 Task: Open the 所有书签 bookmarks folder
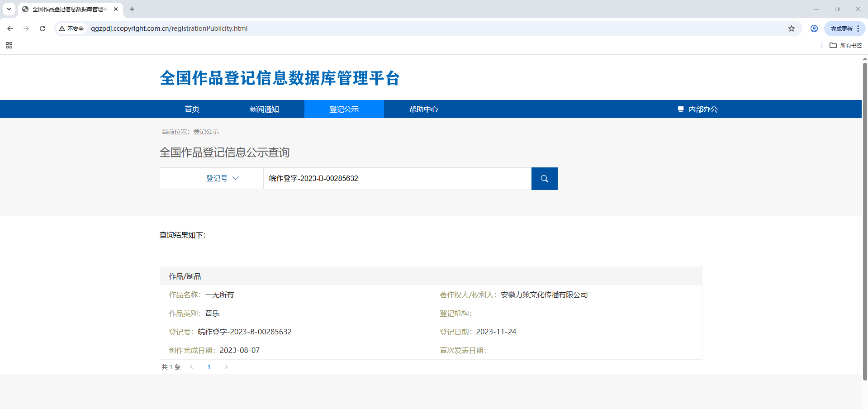(846, 45)
